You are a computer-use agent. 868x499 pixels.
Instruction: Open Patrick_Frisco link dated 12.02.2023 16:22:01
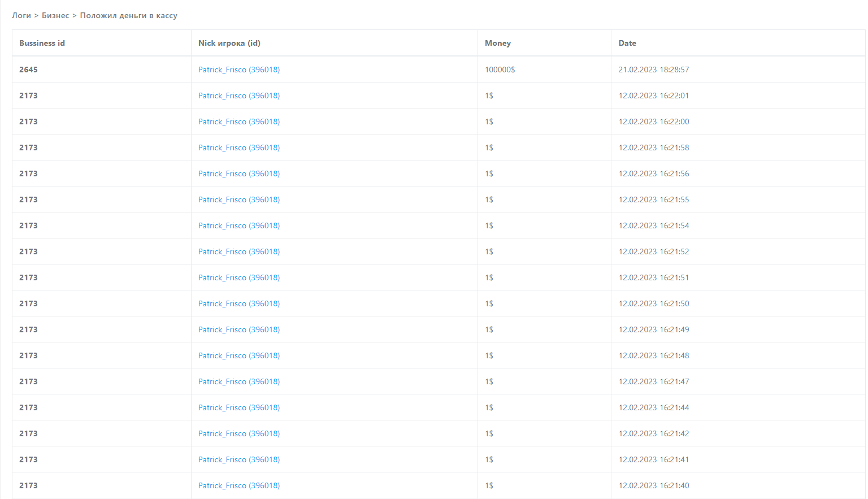coord(238,96)
